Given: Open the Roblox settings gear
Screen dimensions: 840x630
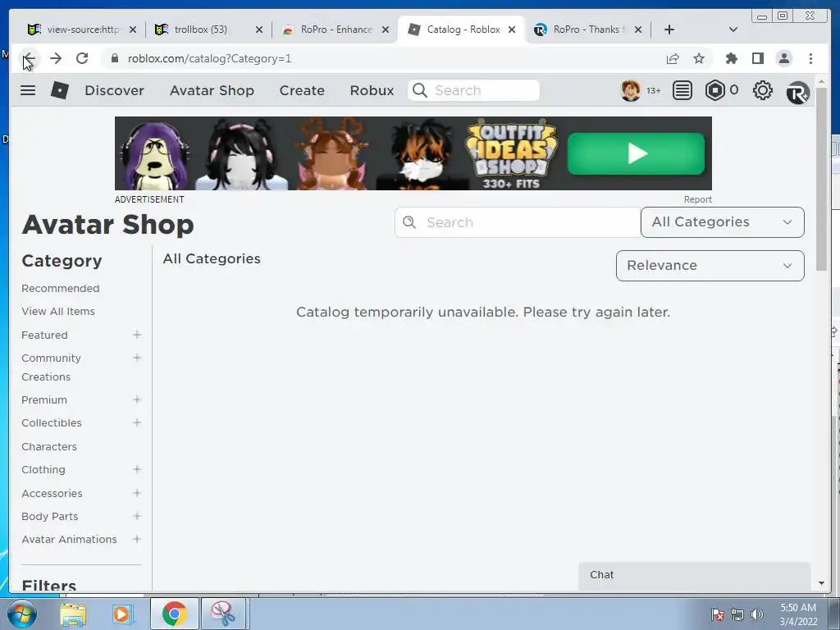Looking at the screenshot, I should point(762,90).
